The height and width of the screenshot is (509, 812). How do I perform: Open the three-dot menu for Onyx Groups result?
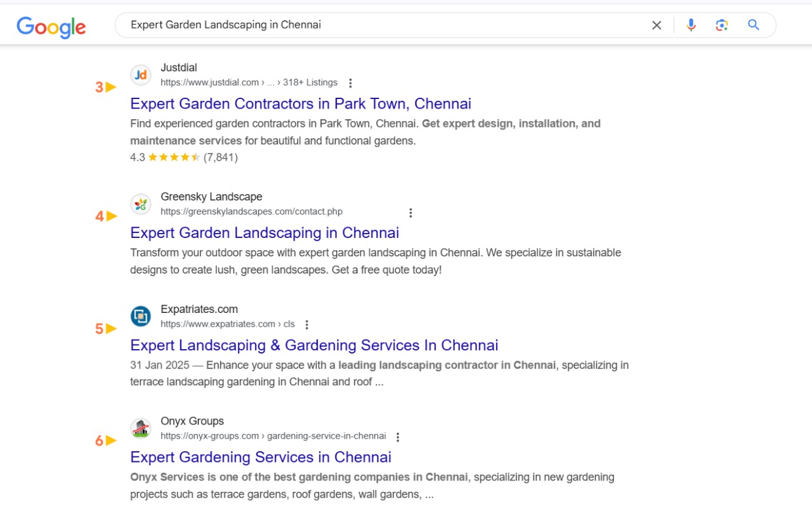[398, 437]
